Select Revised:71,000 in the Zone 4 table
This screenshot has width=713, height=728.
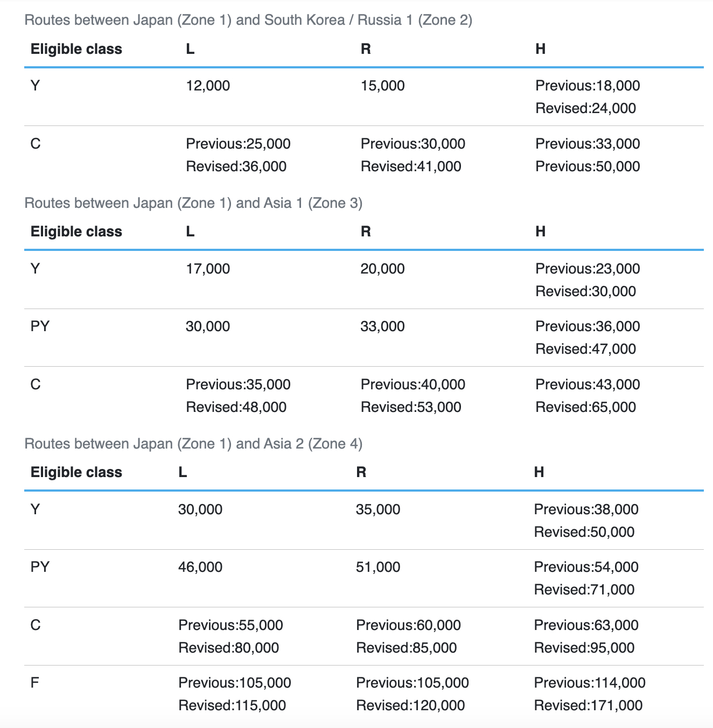(x=584, y=590)
